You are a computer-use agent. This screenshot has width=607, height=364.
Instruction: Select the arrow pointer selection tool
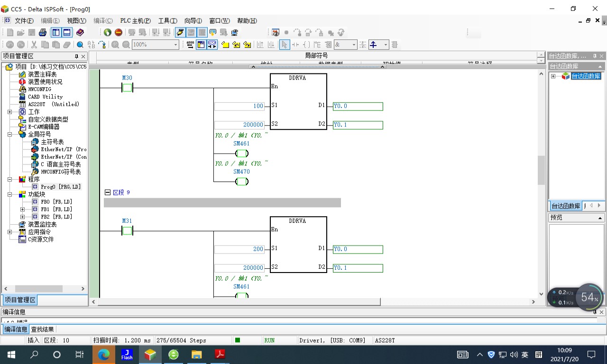[x=285, y=45]
